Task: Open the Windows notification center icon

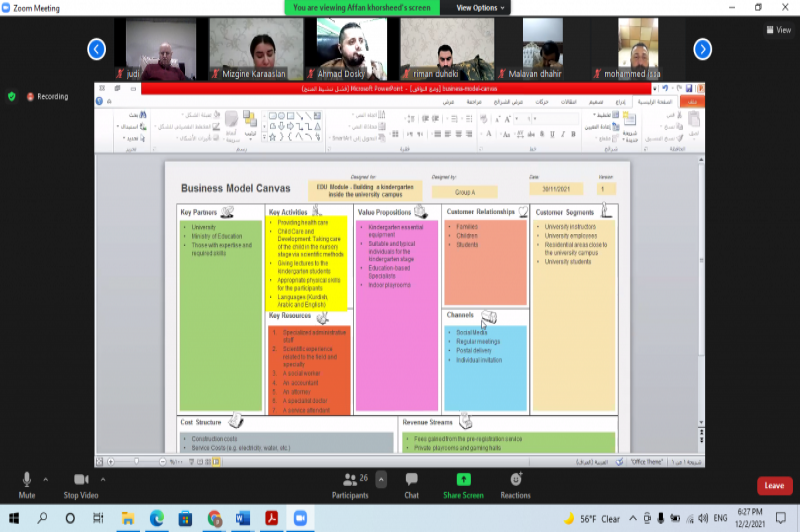Action: (781, 518)
